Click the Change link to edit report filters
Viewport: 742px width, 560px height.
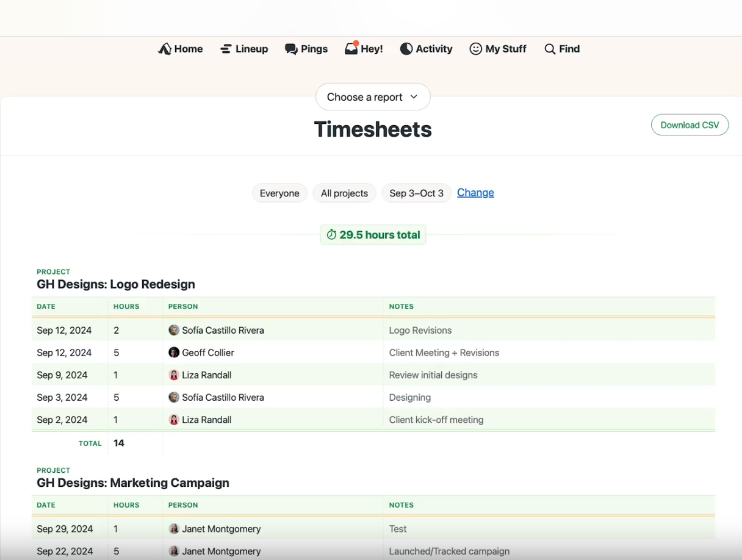tap(475, 192)
